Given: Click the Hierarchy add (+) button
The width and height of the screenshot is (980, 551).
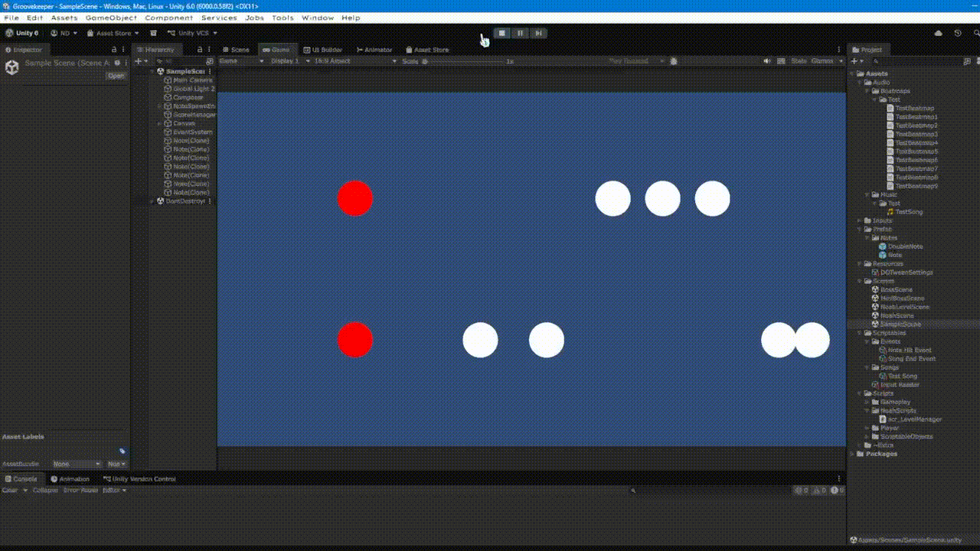Looking at the screenshot, I should click(141, 61).
